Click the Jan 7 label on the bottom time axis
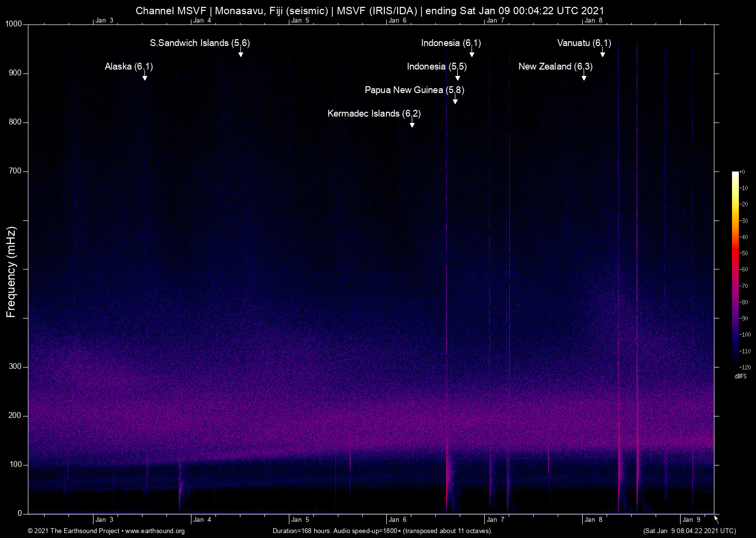The image size is (756, 538). click(496, 520)
